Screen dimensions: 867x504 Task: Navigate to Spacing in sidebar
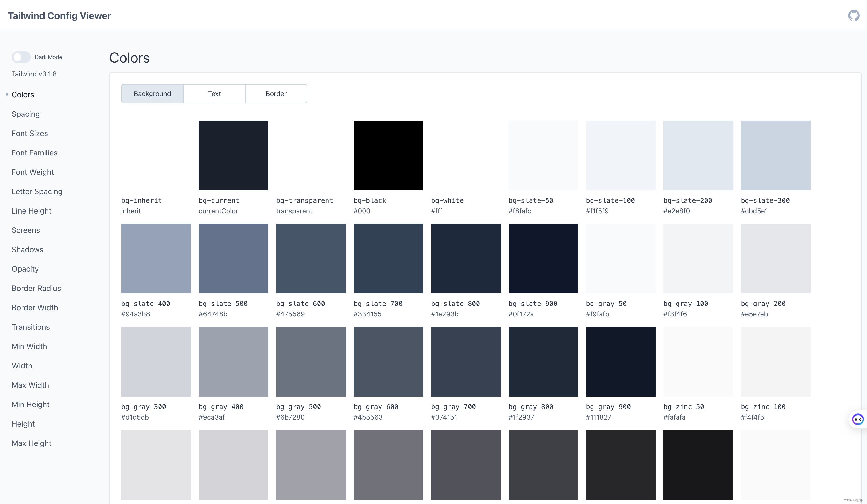point(25,113)
